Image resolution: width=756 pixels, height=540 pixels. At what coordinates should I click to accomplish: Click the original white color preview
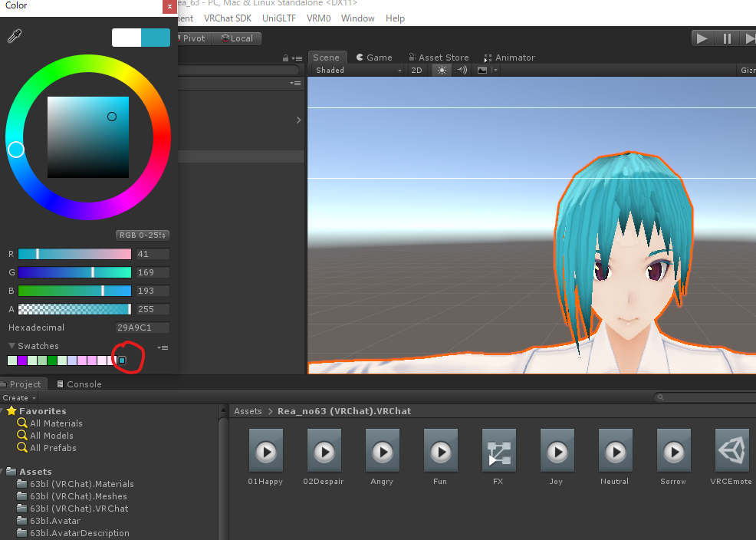(127, 38)
